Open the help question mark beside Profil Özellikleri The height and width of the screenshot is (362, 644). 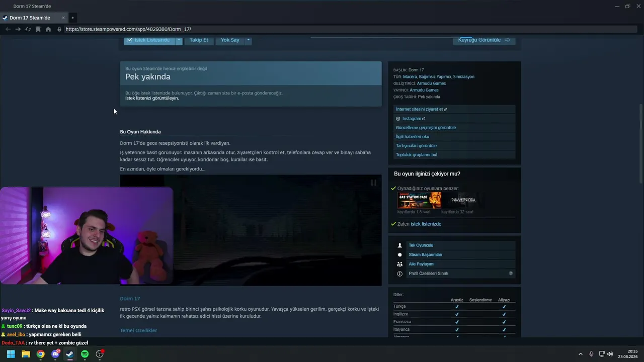click(511, 274)
